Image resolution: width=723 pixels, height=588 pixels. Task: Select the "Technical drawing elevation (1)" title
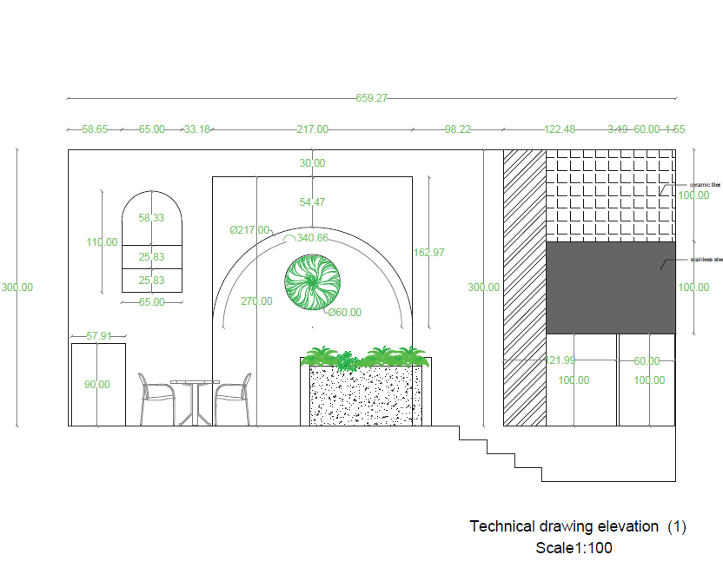(578, 526)
